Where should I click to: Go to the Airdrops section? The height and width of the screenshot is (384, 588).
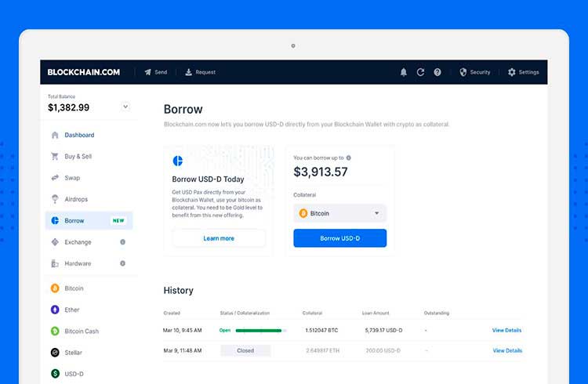pyautogui.click(x=76, y=199)
